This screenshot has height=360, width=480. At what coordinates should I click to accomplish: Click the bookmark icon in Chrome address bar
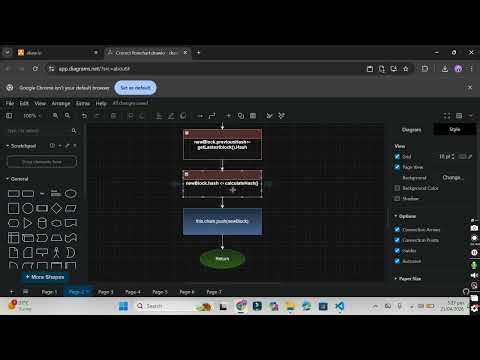(406, 69)
